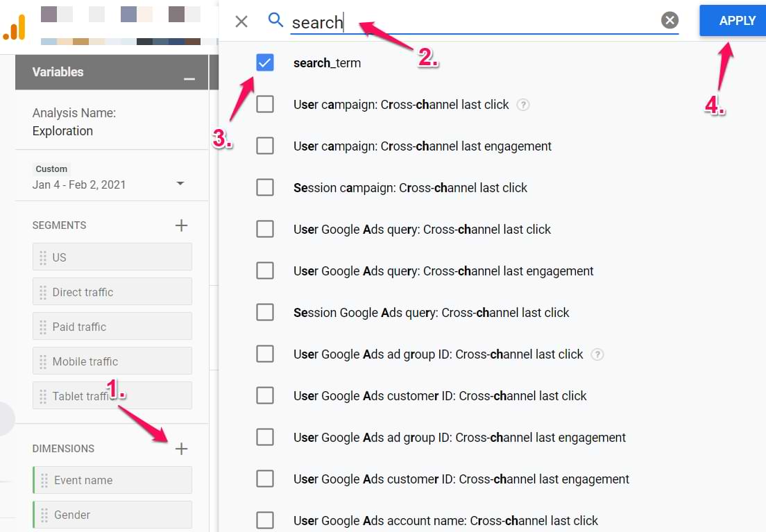766x532 pixels.
Task: Grab drag handle of Event name dimension
Action: tap(44, 480)
